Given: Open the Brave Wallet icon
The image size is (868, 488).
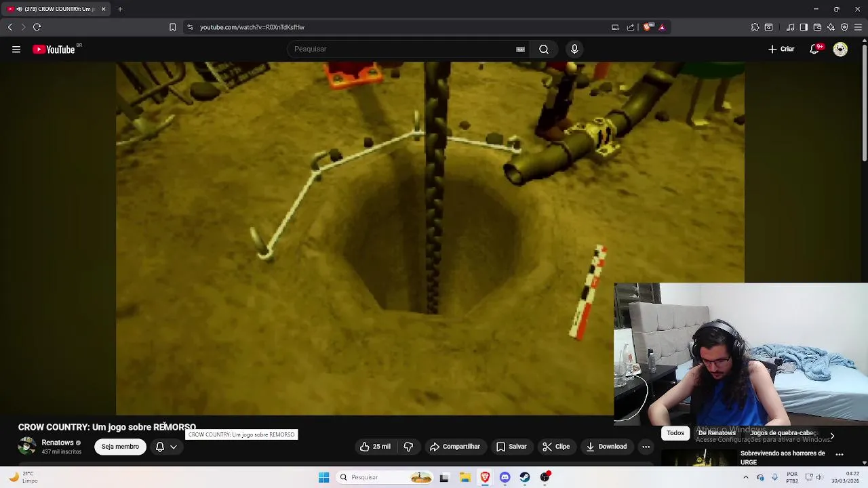Looking at the screenshot, I should [817, 27].
